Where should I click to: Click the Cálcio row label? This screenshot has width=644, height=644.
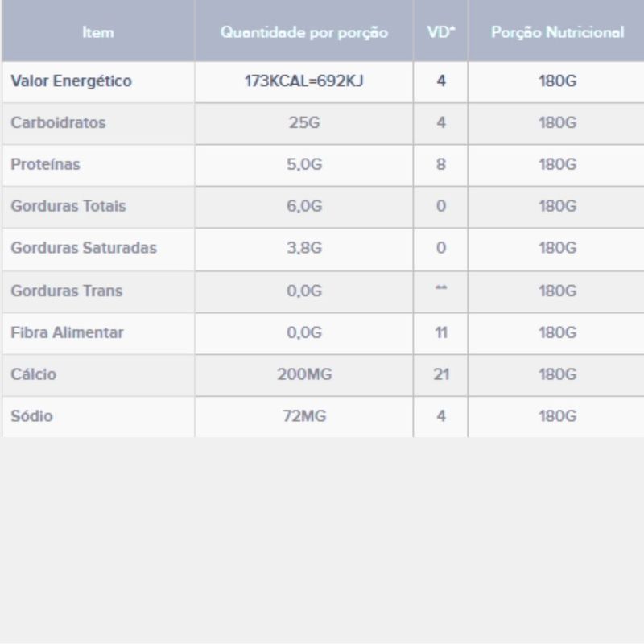[x=34, y=374]
